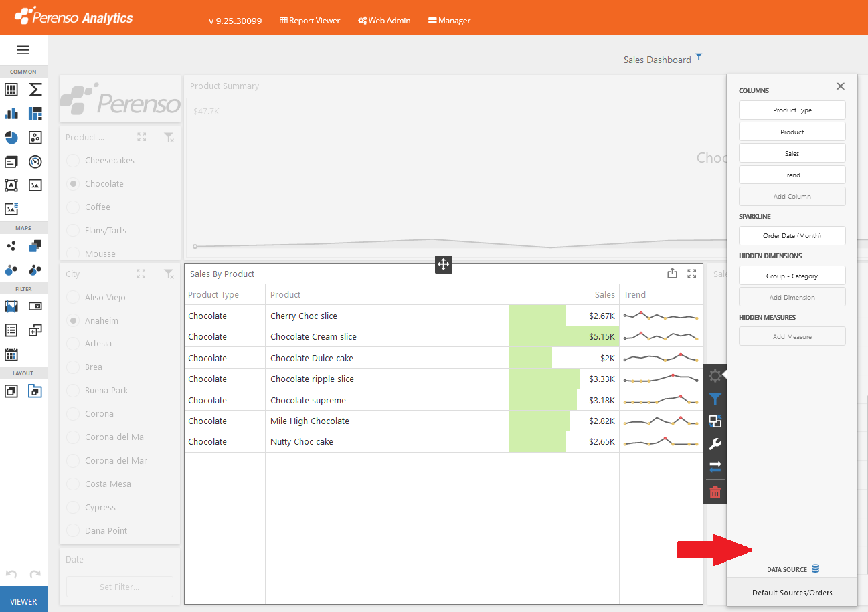Open the Trend column binding
This screenshot has height=612, width=868.
(x=792, y=175)
